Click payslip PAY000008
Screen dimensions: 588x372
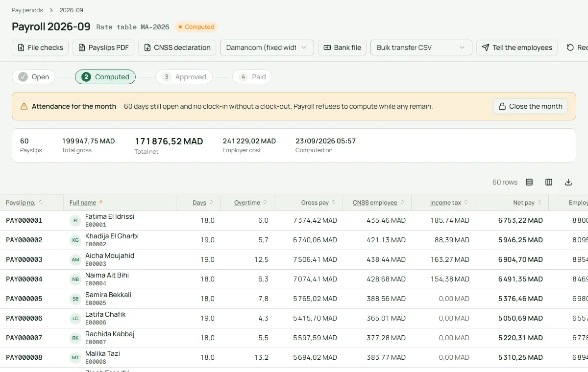[24, 358]
